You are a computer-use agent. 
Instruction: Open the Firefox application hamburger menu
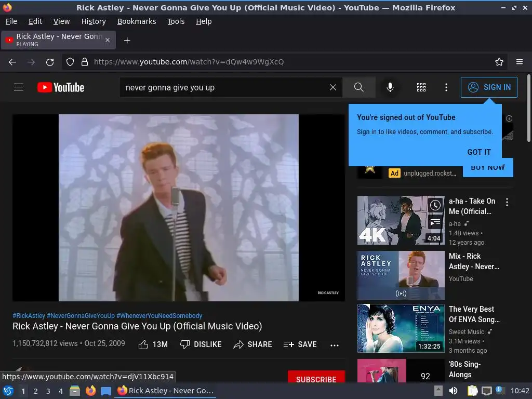(520, 62)
